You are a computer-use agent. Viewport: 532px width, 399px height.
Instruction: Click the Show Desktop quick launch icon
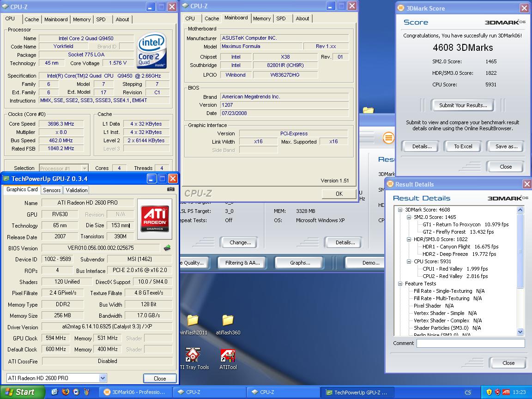(54, 392)
